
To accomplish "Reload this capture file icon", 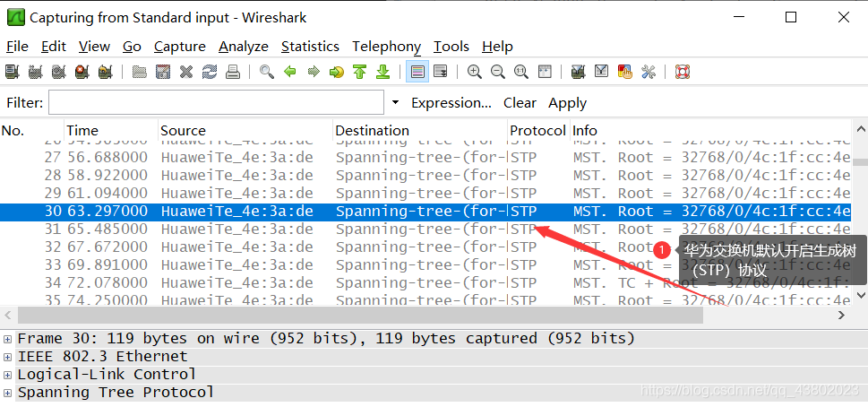I will 210,72.
